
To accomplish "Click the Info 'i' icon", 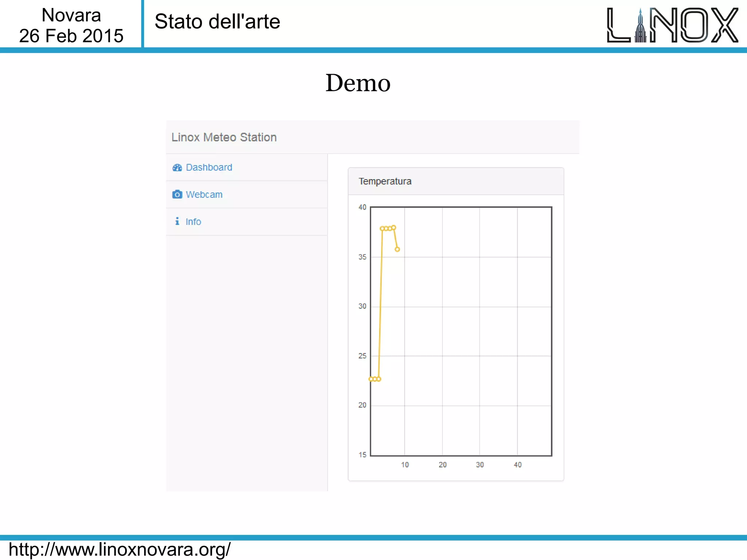I will [x=177, y=221].
